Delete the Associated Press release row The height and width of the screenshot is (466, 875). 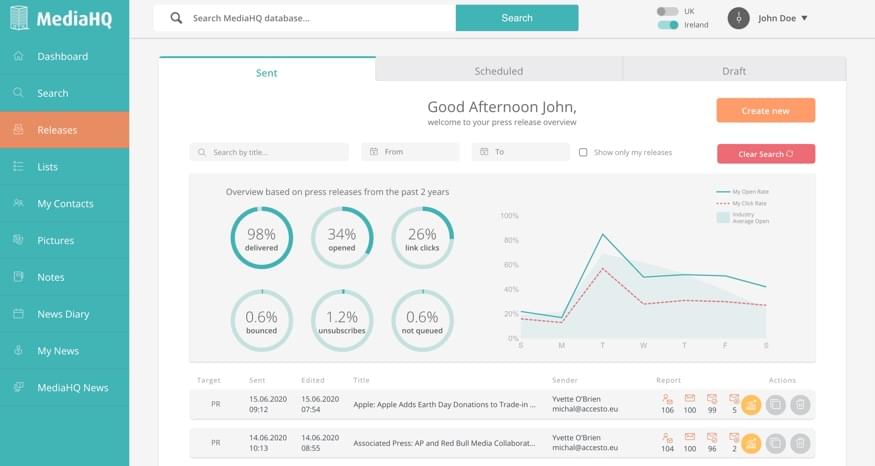tap(800, 444)
